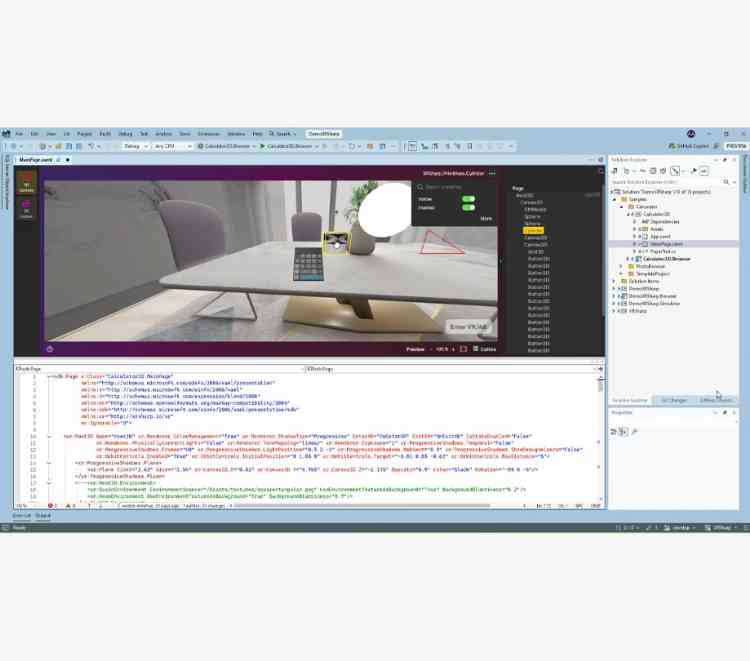Click the Save All icon in main toolbar
Screen dimensions: 750x661
[x=79, y=146]
